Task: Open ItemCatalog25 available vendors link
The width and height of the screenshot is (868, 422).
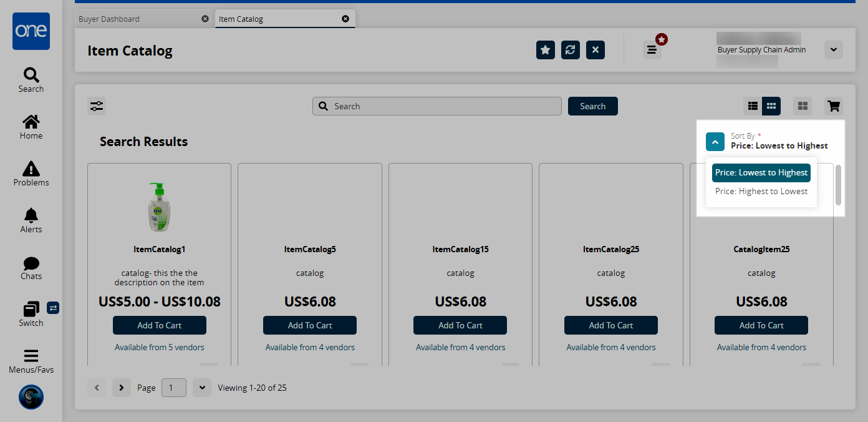Action: point(611,348)
